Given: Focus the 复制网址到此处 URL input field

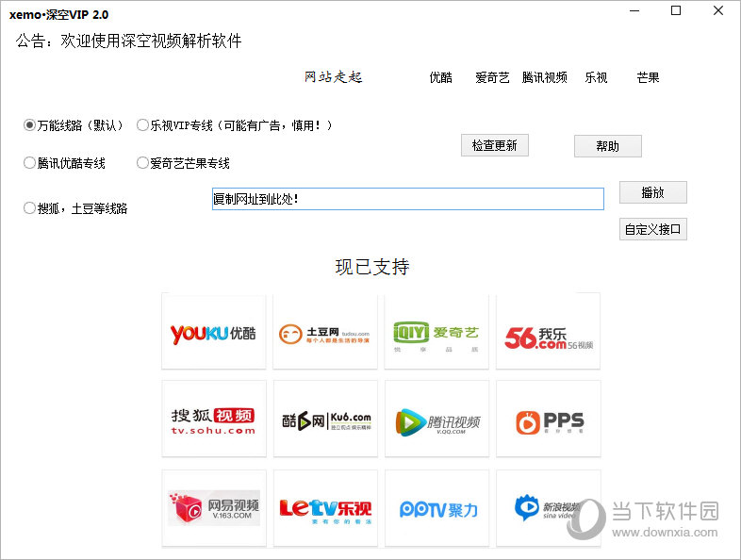Looking at the screenshot, I should (x=408, y=199).
